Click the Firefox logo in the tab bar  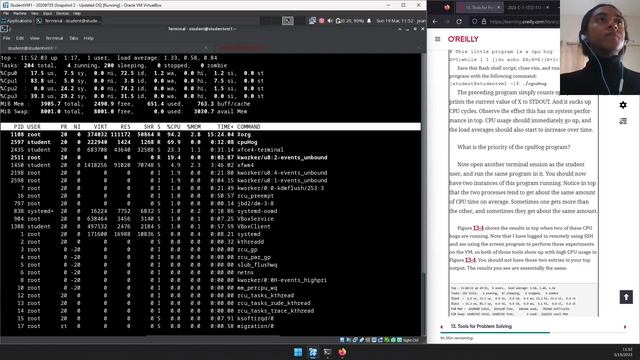tap(447, 7)
